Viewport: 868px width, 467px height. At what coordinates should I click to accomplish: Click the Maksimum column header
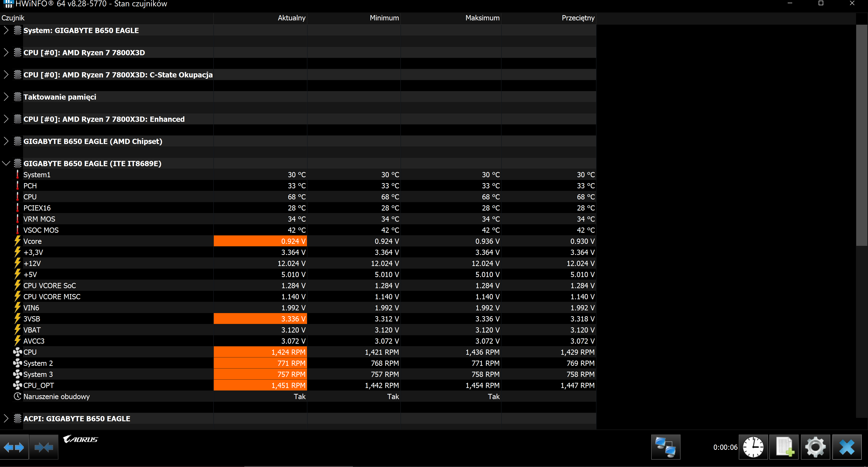[x=451, y=18]
